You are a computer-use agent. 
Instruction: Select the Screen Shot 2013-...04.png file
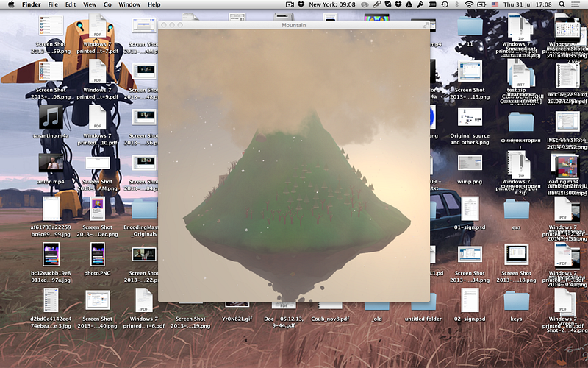click(x=143, y=163)
